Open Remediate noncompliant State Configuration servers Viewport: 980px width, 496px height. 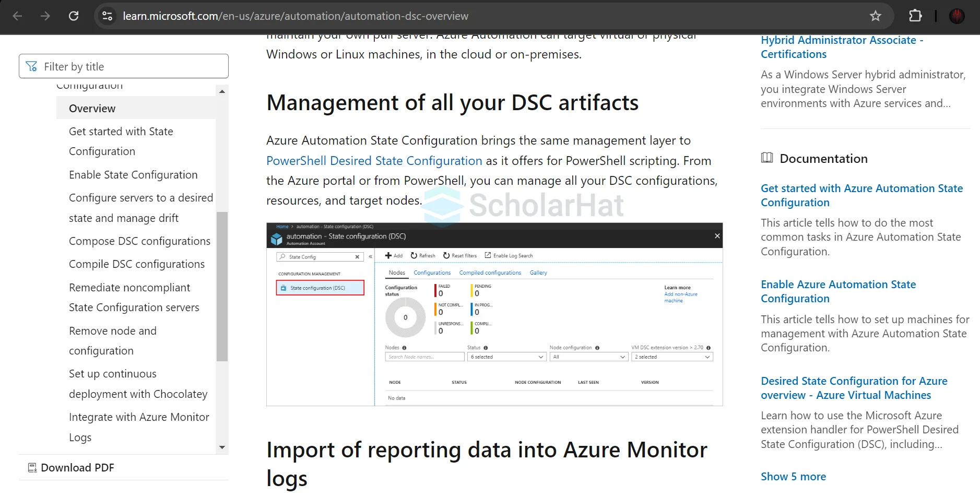(x=134, y=298)
